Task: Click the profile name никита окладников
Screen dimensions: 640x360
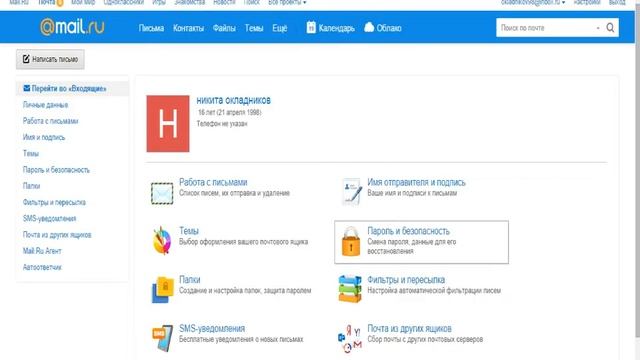Action: point(233,100)
